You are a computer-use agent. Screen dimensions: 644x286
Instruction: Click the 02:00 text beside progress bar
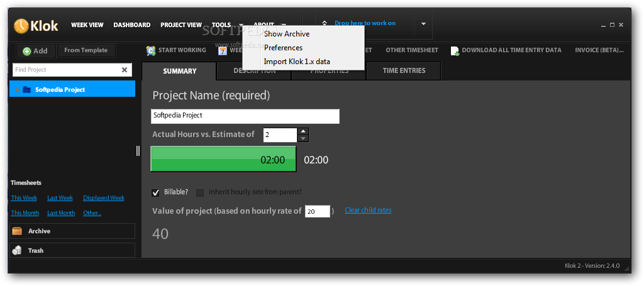(316, 160)
